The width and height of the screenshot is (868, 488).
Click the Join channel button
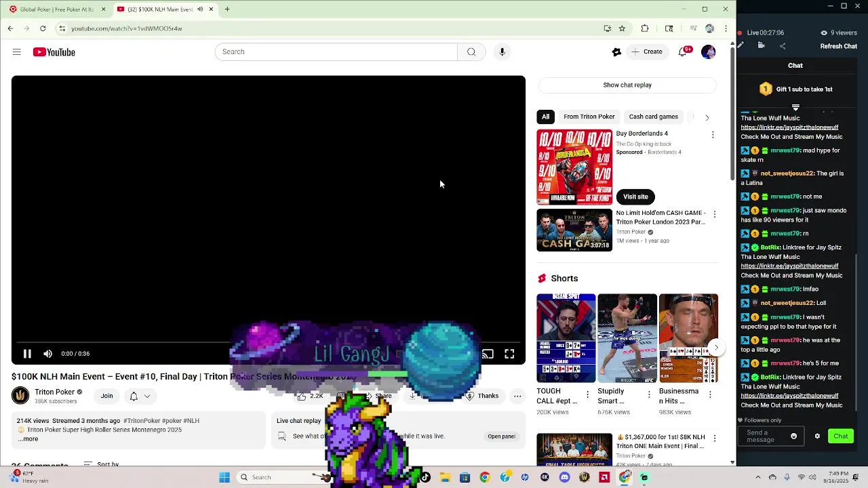click(x=106, y=396)
